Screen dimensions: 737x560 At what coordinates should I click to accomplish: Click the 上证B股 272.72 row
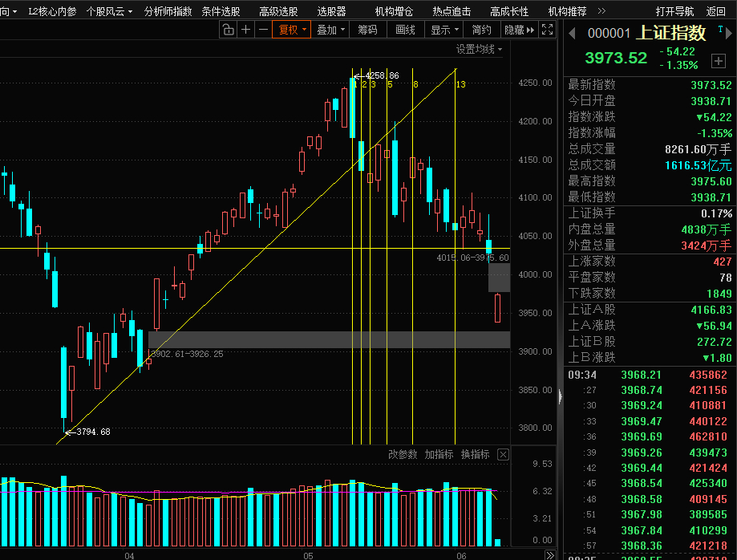coord(650,342)
